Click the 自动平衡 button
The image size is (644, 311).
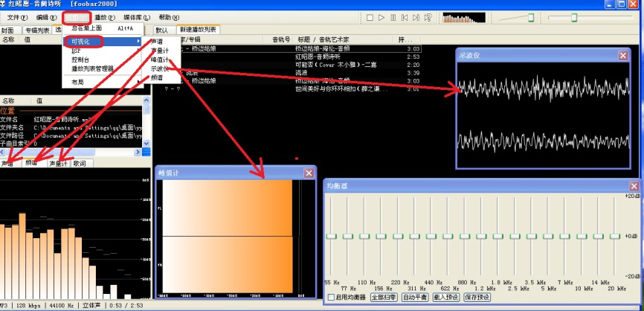(415, 297)
